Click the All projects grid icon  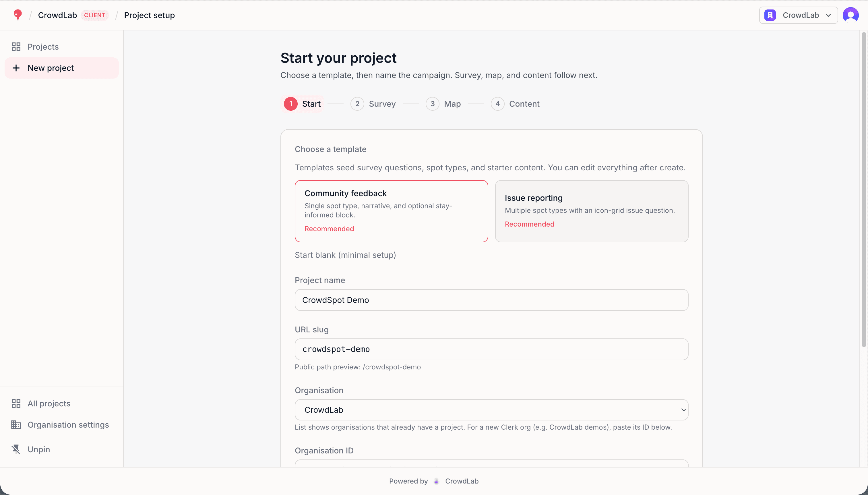16,404
